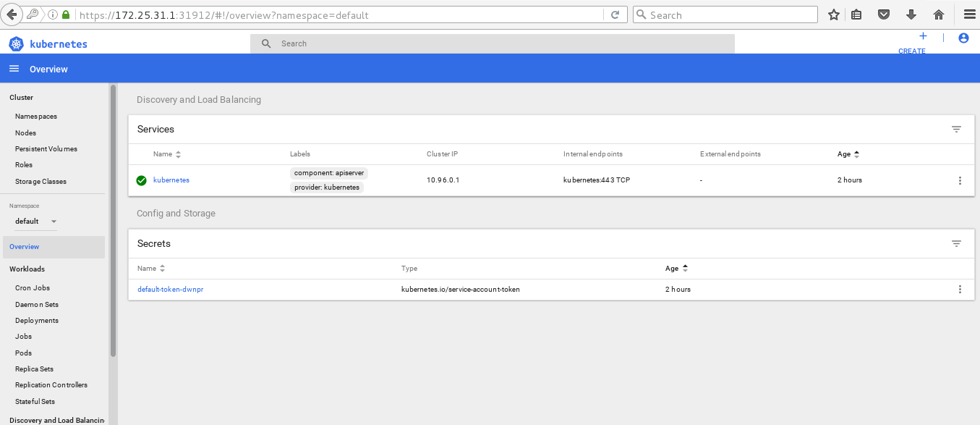Click the green status check for kubernetes
This screenshot has width=980, height=425.
coord(141,180)
